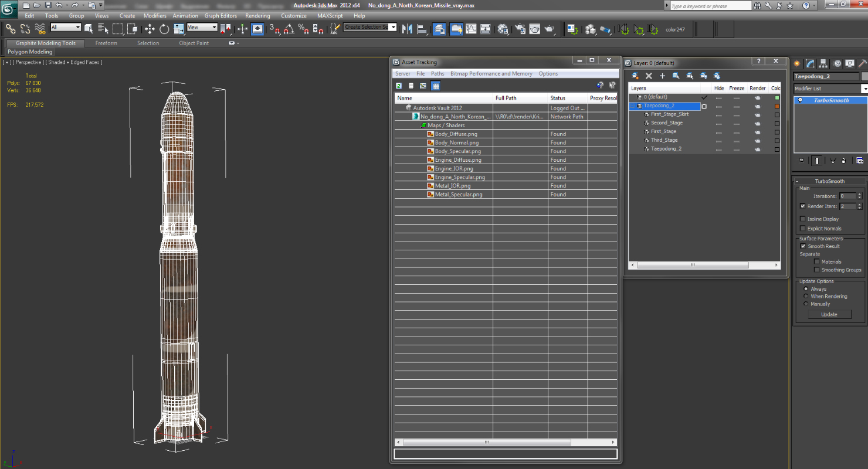Pick Rectangular Selection Region tool
This screenshot has height=469, width=868.
[x=118, y=29]
